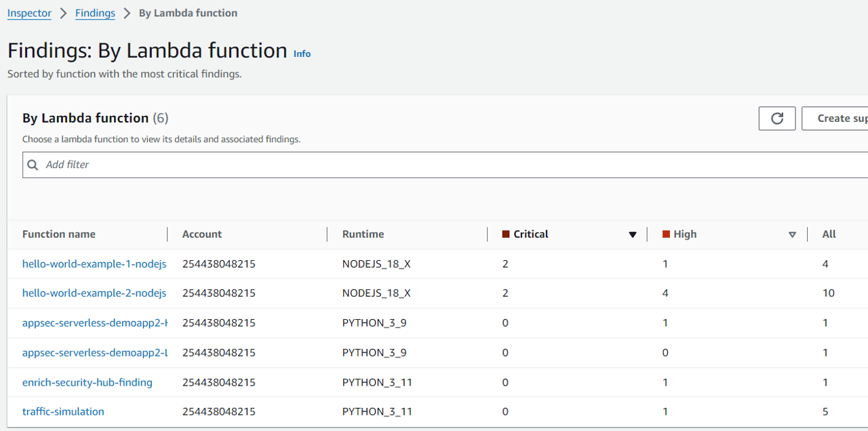Image resolution: width=868 pixels, height=431 pixels.
Task: Click the search magnifier icon in filter
Action: [33, 165]
